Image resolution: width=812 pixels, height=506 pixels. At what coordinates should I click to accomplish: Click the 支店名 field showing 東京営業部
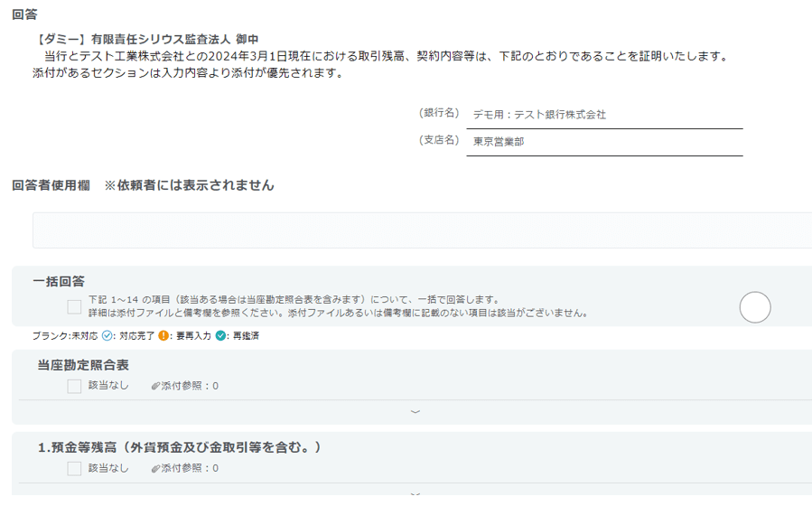pos(603,142)
